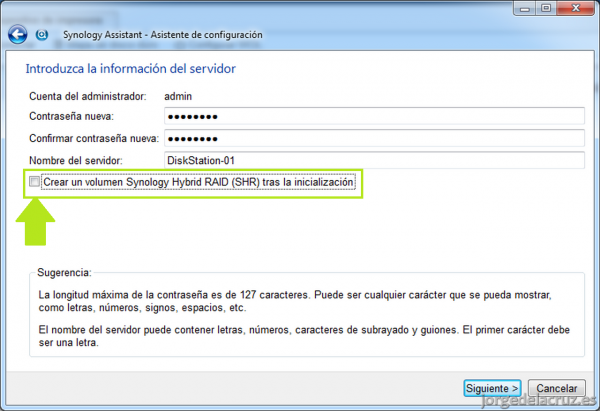
Task: Click the password length hint paragraph
Action: pos(295,301)
